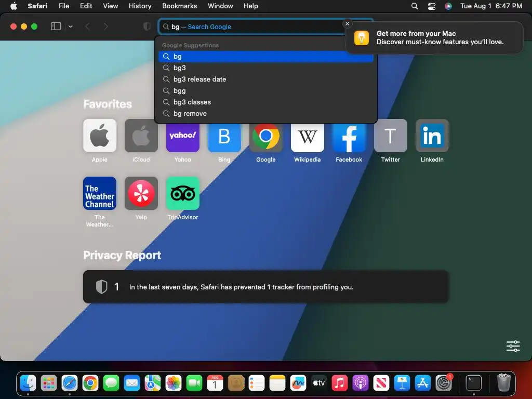Open the Apple favorite tile
Viewport: 532px width, 399px height.
point(99,136)
